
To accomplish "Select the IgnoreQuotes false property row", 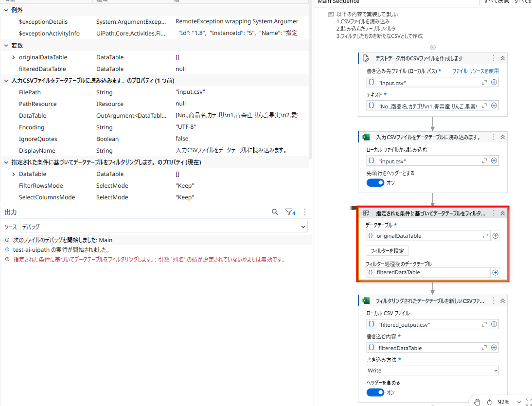I will [x=154, y=139].
